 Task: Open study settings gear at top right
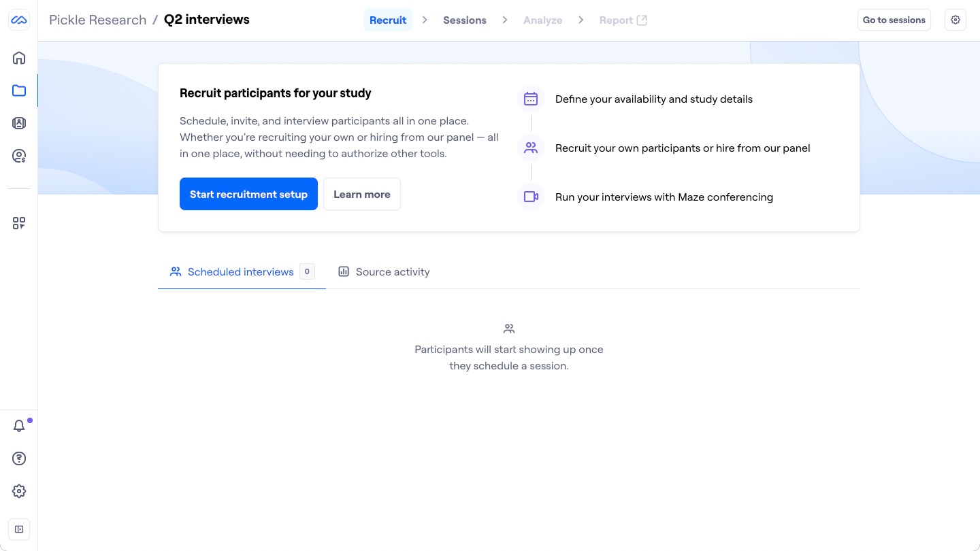point(955,20)
